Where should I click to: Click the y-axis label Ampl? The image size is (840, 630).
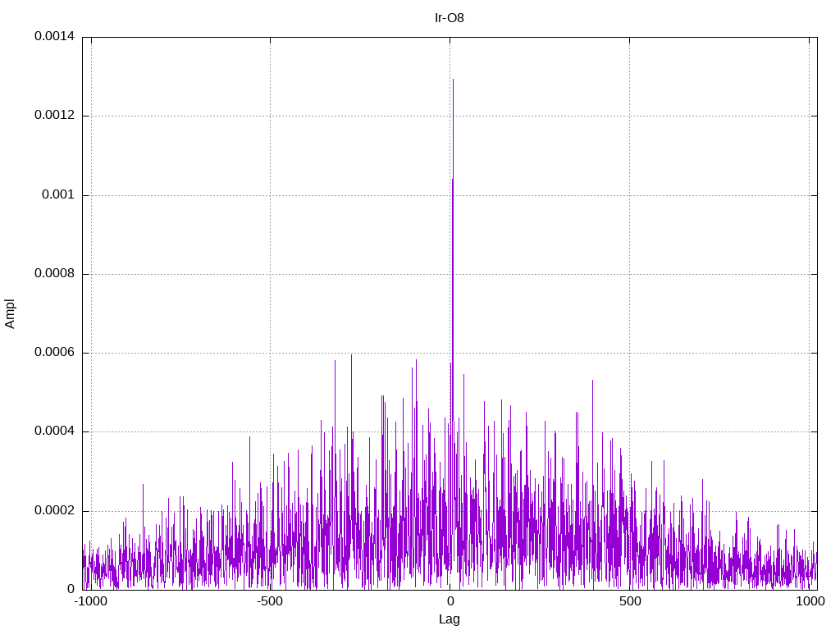tap(10, 313)
